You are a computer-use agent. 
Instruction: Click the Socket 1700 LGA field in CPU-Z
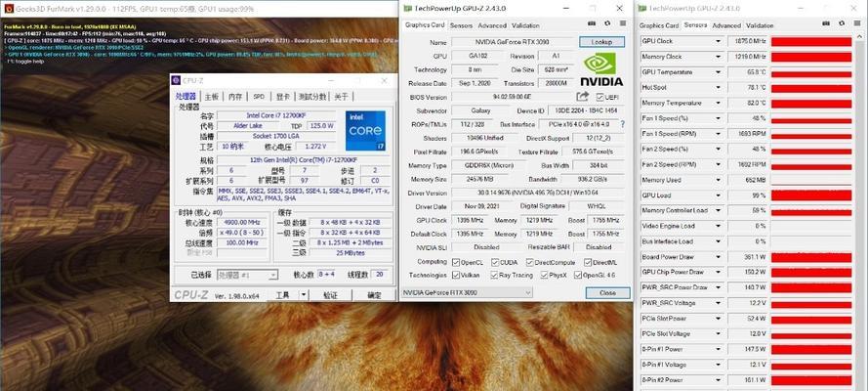[x=276, y=136]
